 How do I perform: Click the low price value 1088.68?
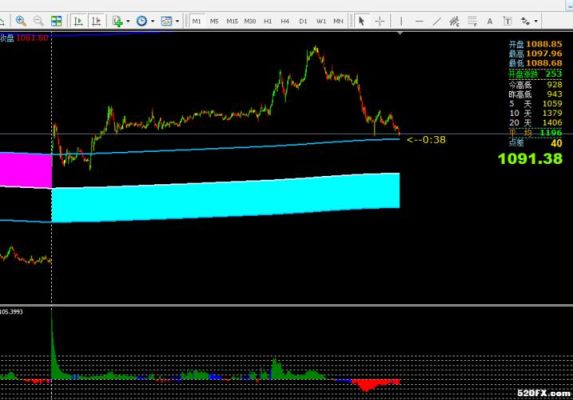(544, 63)
